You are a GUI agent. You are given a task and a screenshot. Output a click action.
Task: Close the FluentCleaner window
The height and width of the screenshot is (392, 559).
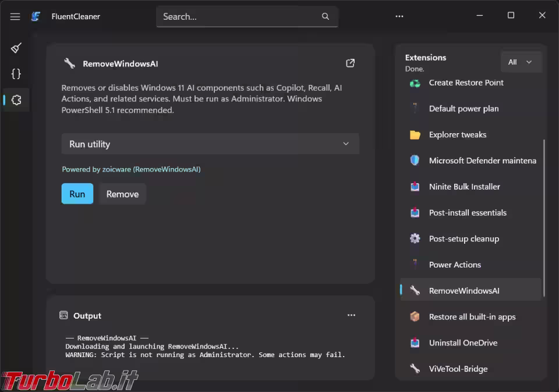click(x=542, y=15)
